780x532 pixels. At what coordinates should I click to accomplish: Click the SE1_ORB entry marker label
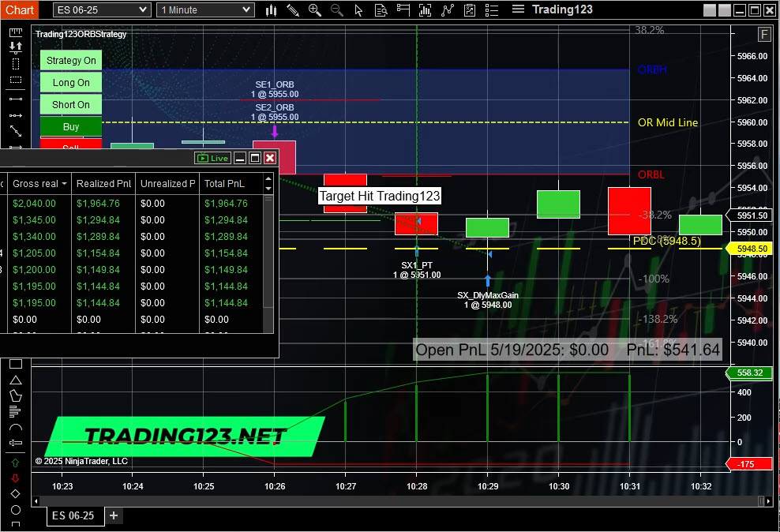click(275, 89)
